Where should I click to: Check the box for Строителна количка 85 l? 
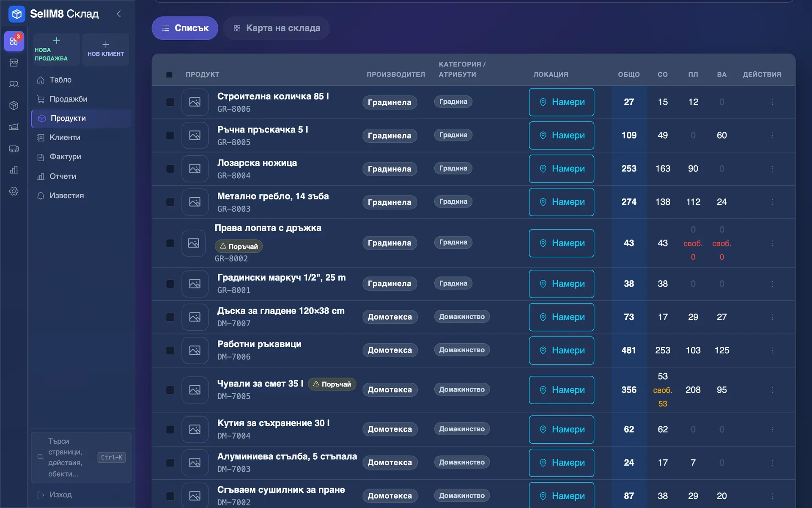(x=170, y=102)
